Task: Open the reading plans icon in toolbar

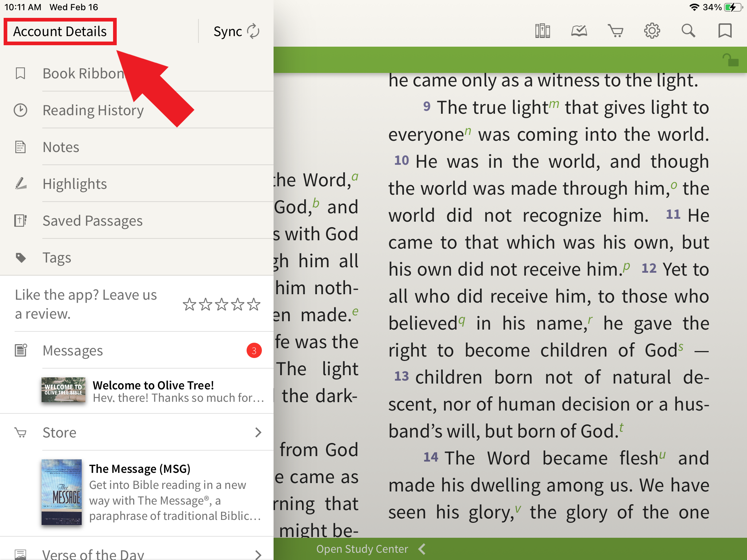Action: coord(579,31)
